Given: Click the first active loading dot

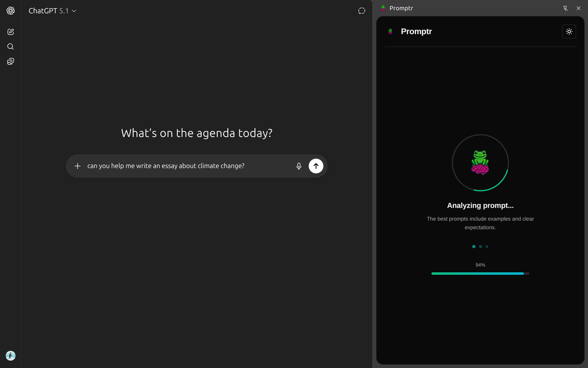Looking at the screenshot, I should pos(474,247).
